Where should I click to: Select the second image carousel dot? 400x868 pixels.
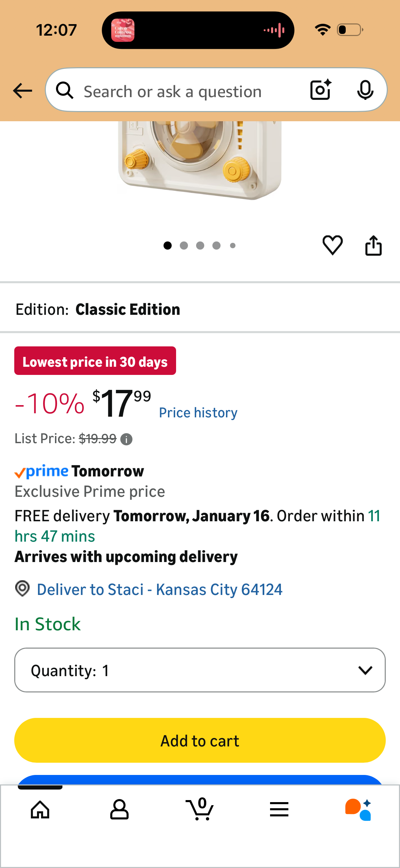(184, 246)
